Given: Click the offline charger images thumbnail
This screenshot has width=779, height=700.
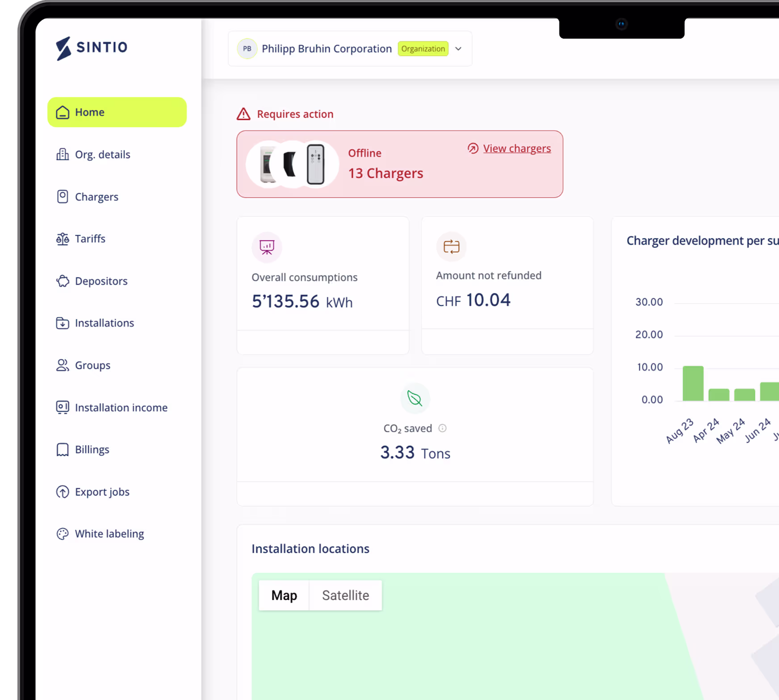Looking at the screenshot, I should [x=293, y=164].
